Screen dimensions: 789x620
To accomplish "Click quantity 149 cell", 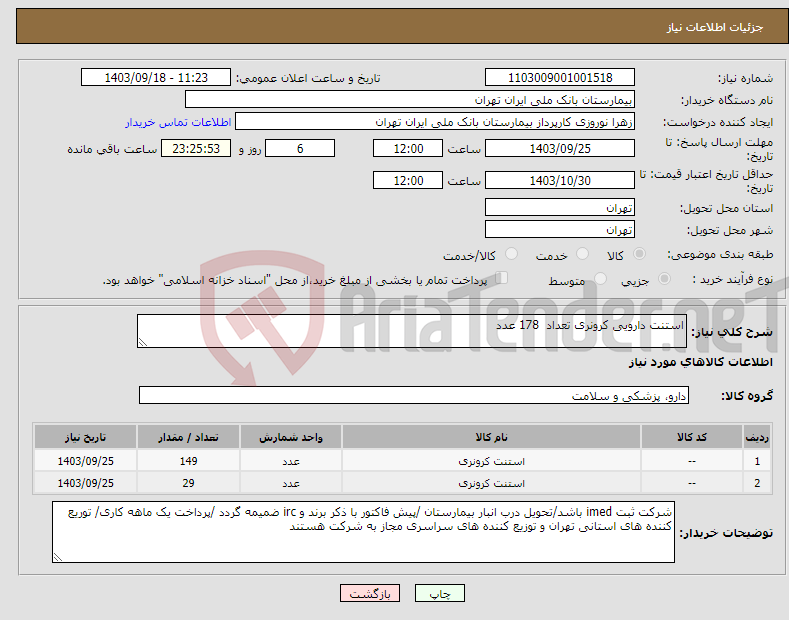I will [188, 461].
